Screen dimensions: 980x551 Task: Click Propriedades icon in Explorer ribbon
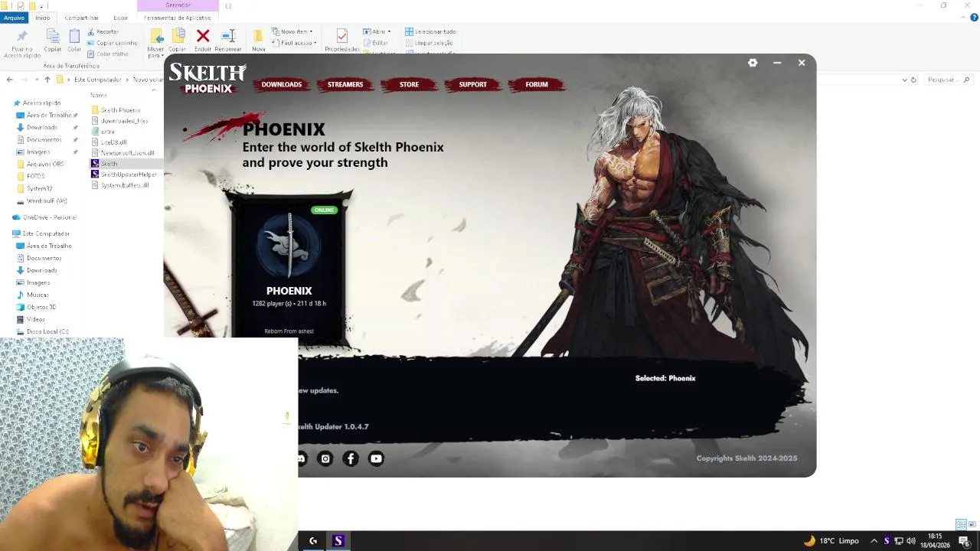[342, 36]
